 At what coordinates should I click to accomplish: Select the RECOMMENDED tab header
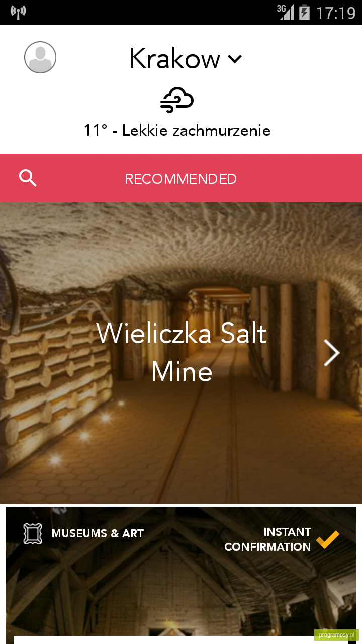pyautogui.click(x=181, y=179)
